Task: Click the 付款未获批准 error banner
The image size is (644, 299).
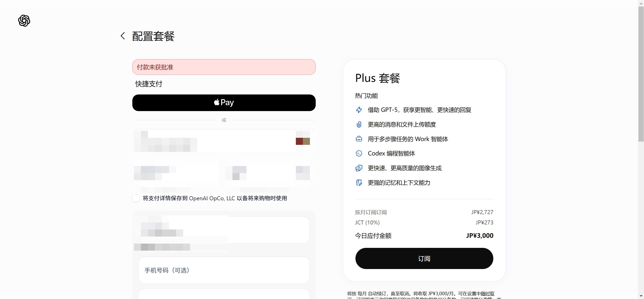Action: point(224,67)
